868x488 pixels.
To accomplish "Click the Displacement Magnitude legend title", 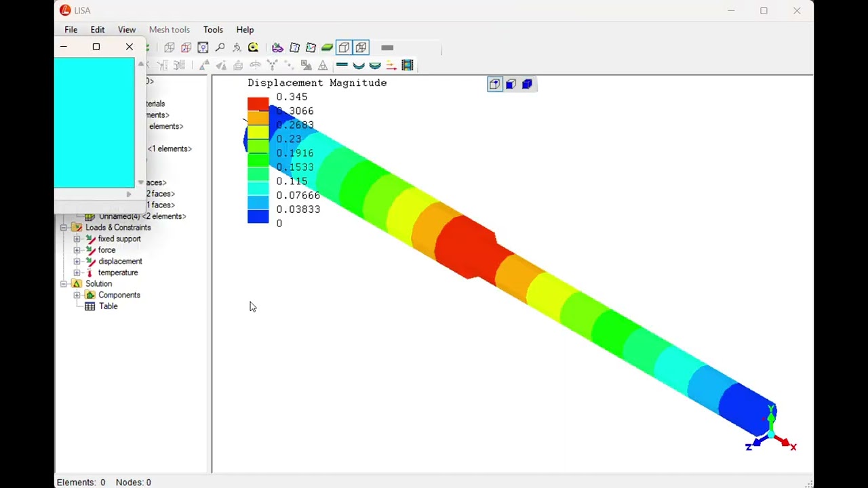I will pos(317,83).
